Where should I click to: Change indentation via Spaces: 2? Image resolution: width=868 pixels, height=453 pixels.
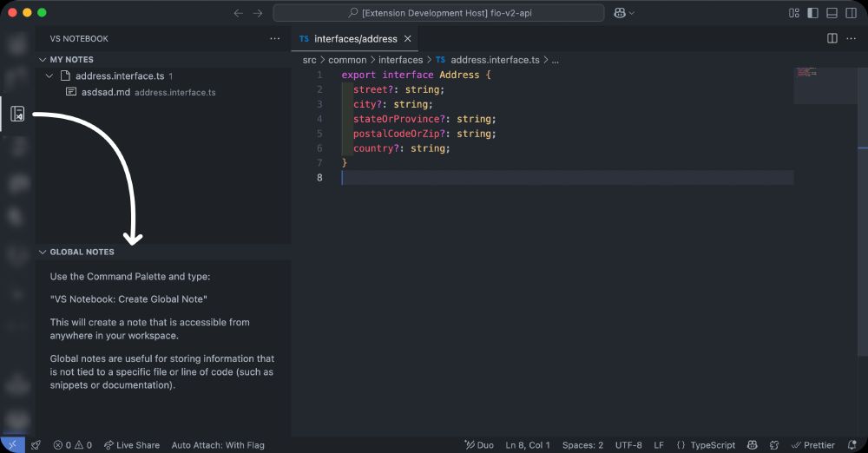pos(582,444)
